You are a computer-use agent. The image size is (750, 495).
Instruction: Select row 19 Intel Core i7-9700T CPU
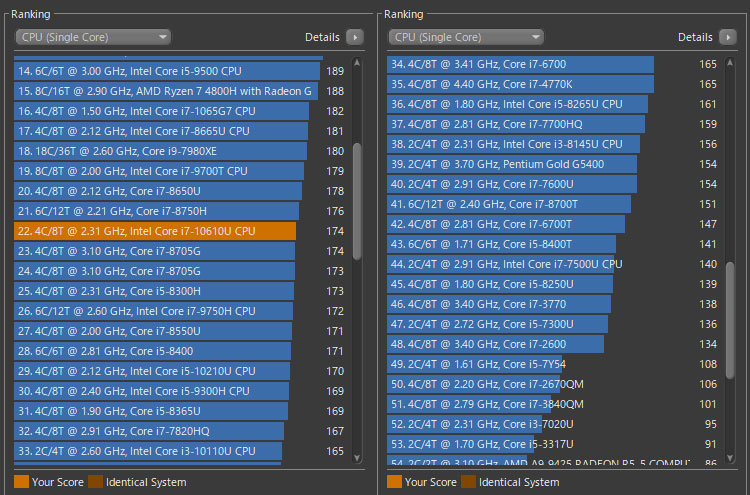coord(179,171)
